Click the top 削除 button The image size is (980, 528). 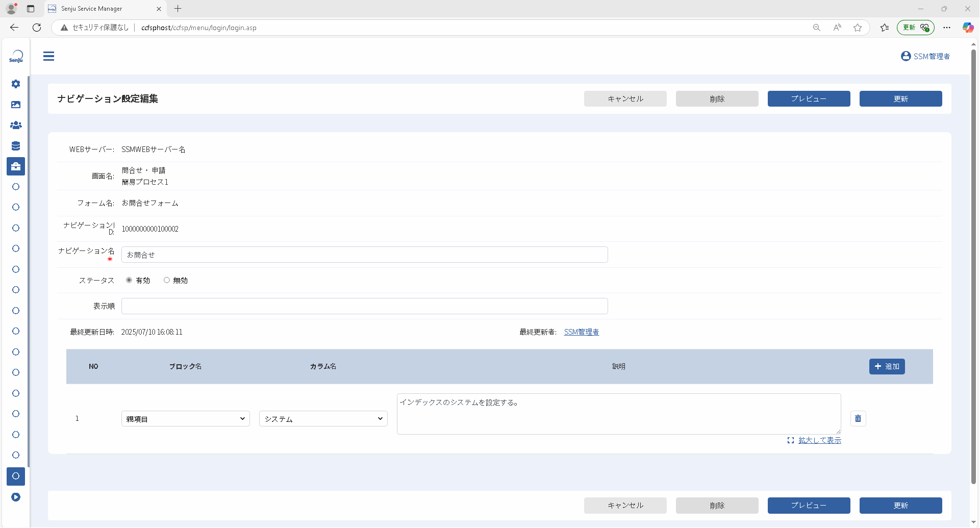coord(717,99)
